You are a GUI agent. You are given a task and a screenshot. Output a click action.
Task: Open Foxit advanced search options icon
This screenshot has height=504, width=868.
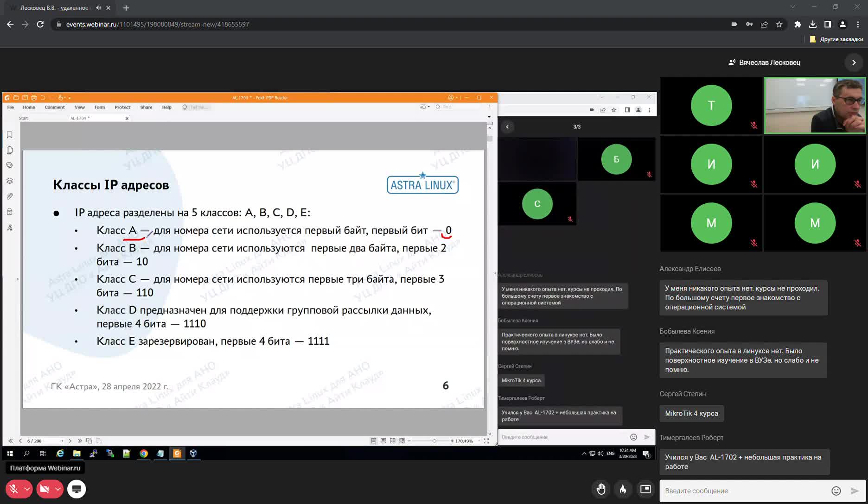[424, 107]
